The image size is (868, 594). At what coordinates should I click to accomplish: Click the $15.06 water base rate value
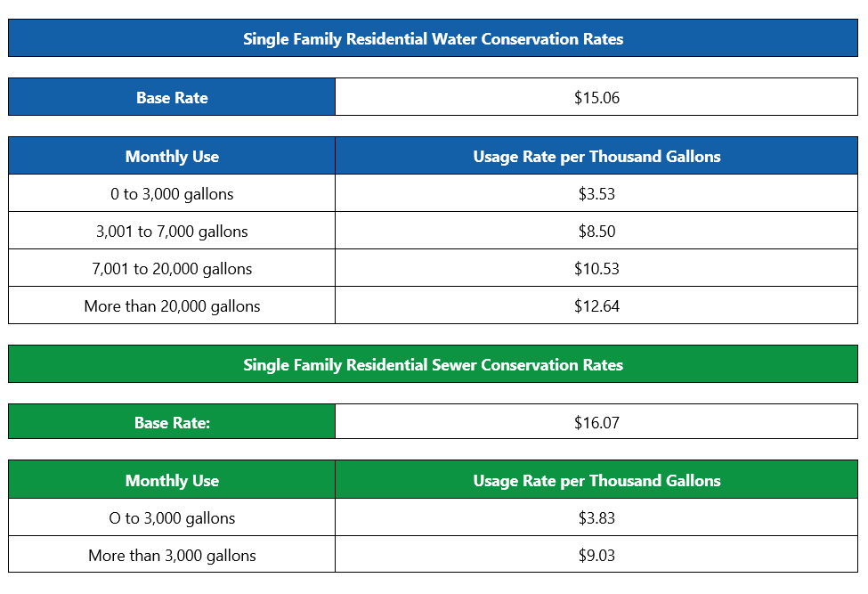click(x=596, y=98)
